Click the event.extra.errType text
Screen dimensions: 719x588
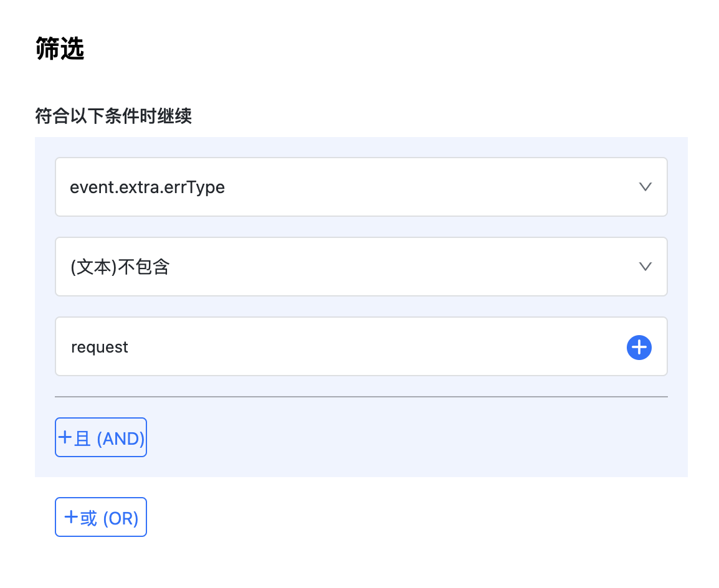147,187
